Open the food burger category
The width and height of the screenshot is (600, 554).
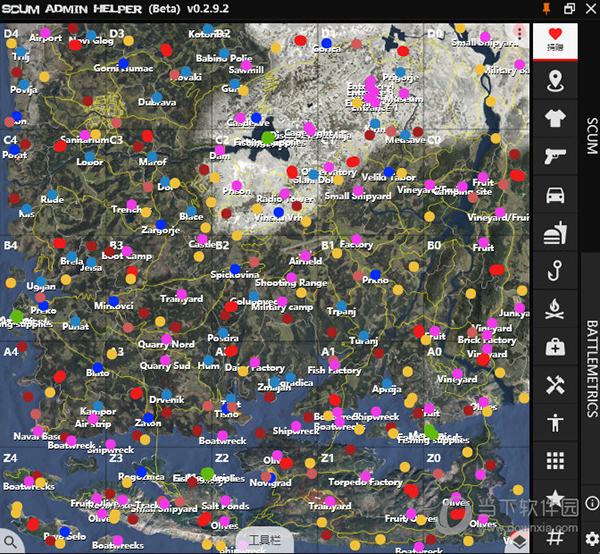(555, 232)
